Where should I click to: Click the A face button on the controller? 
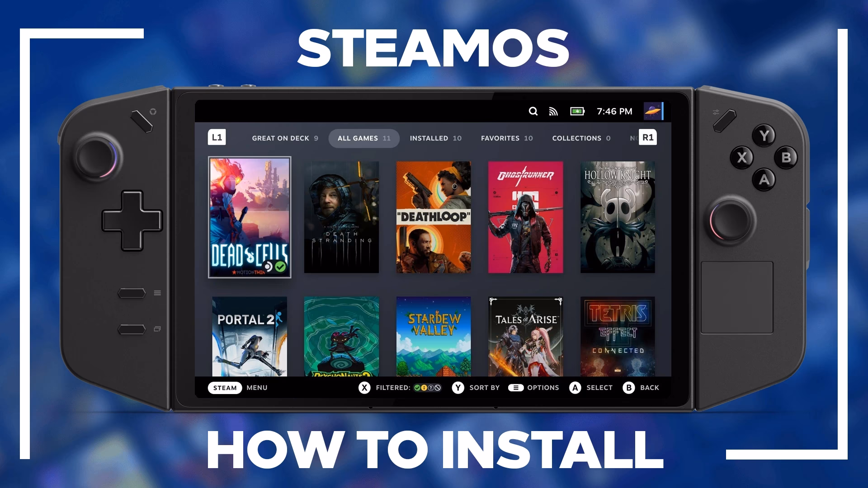pyautogui.click(x=764, y=179)
